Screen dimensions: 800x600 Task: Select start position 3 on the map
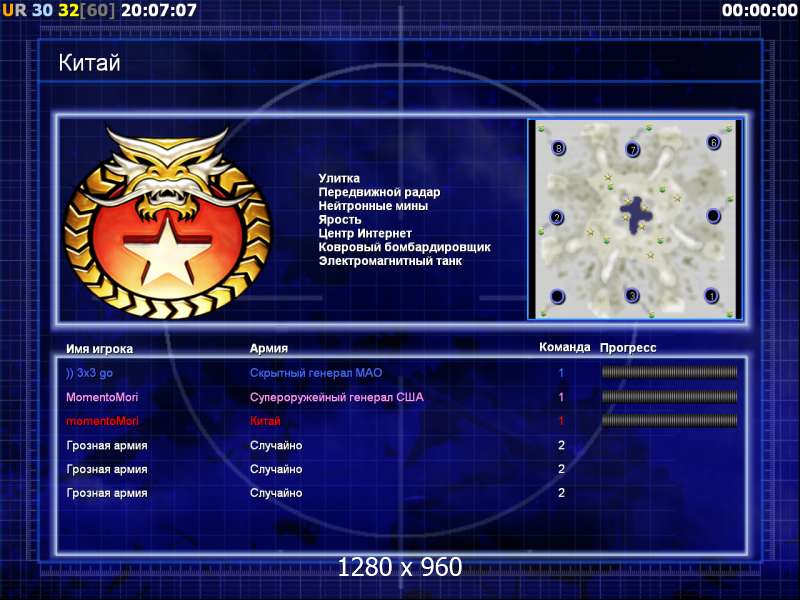[633, 295]
